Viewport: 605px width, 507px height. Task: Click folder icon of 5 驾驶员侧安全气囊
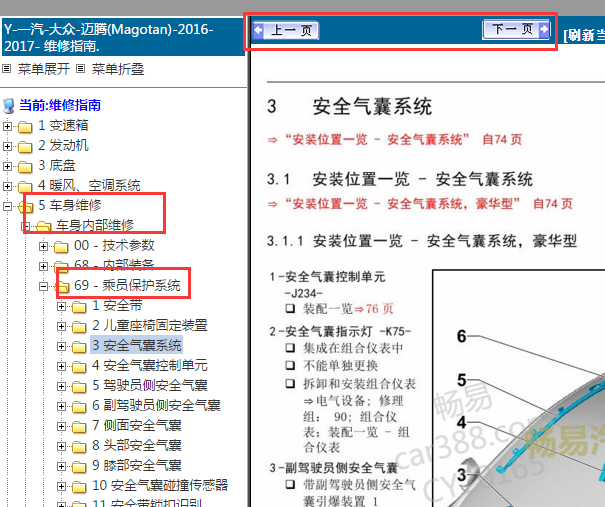(79, 387)
